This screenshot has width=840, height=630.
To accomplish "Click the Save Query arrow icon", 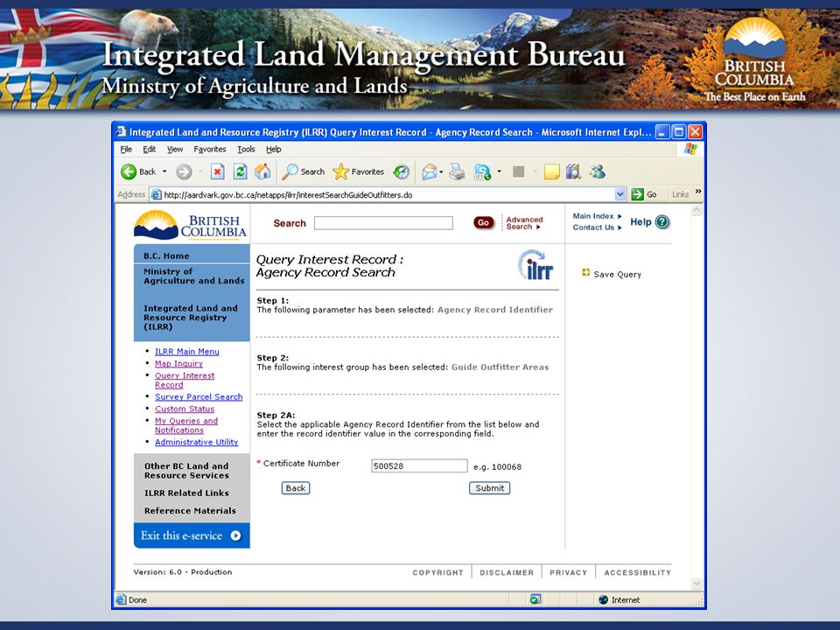I will coord(585,273).
